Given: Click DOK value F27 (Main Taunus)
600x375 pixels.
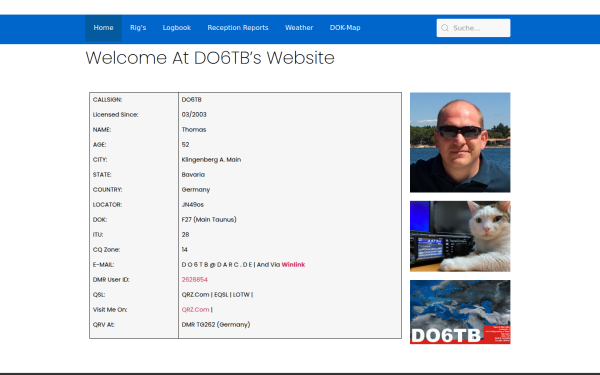Looking at the screenshot, I should pyautogui.click(x=209, y=220).
